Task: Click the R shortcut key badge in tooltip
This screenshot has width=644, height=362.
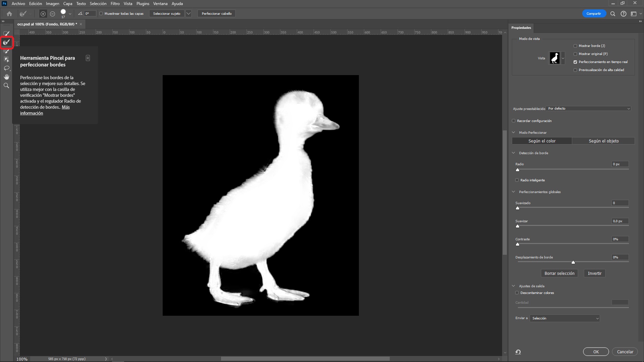Action: 88,58
